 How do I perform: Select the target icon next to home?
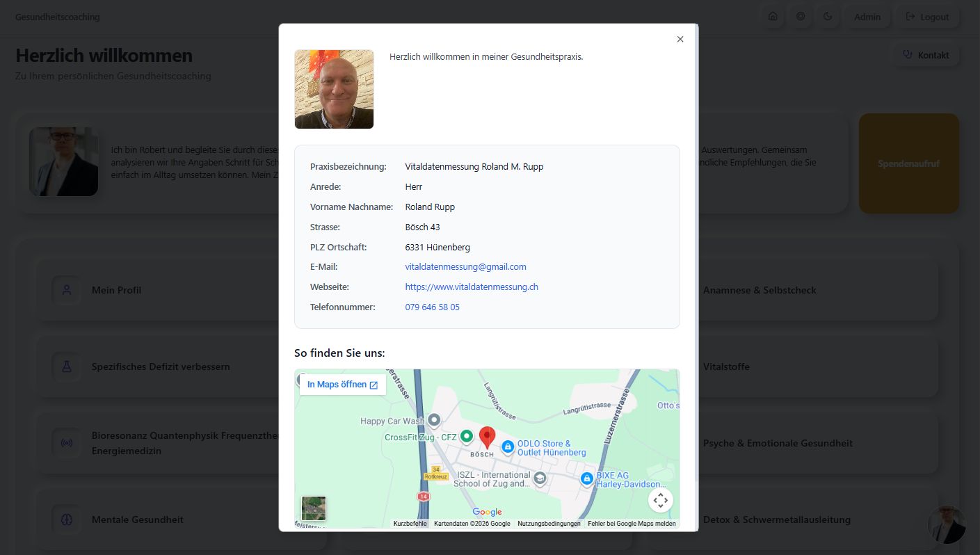(801, 16)
